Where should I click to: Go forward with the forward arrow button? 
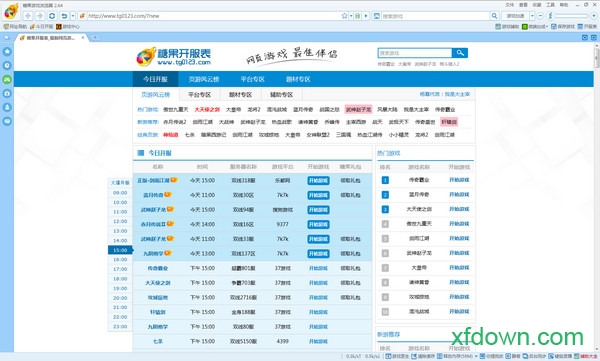click(x=40, y=16)
